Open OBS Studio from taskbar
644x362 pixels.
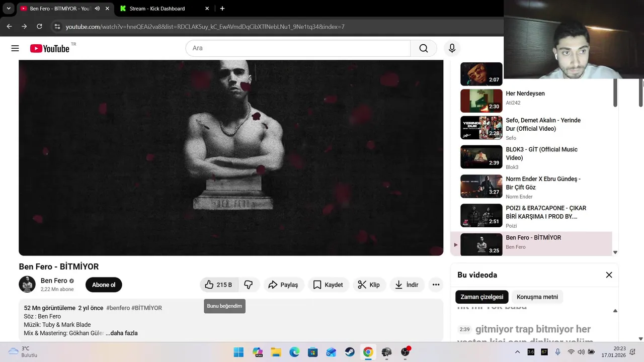coord(405,352)
